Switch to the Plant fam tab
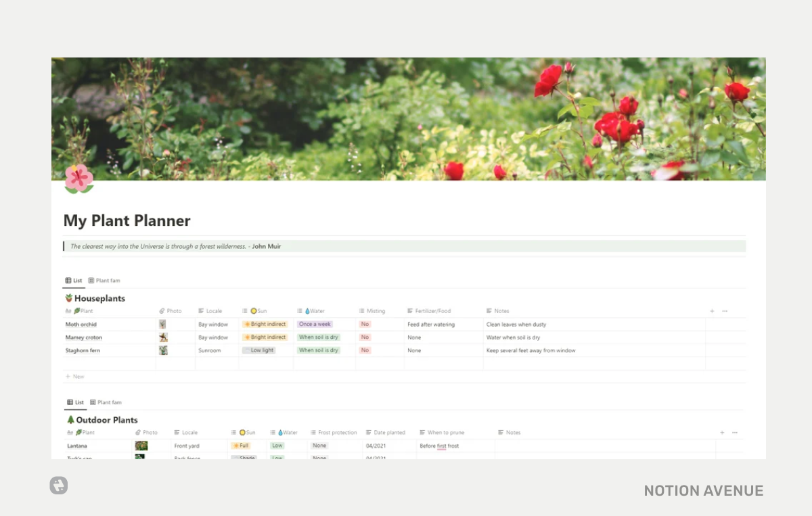This screenshot has width=812, height=516. 104,280
